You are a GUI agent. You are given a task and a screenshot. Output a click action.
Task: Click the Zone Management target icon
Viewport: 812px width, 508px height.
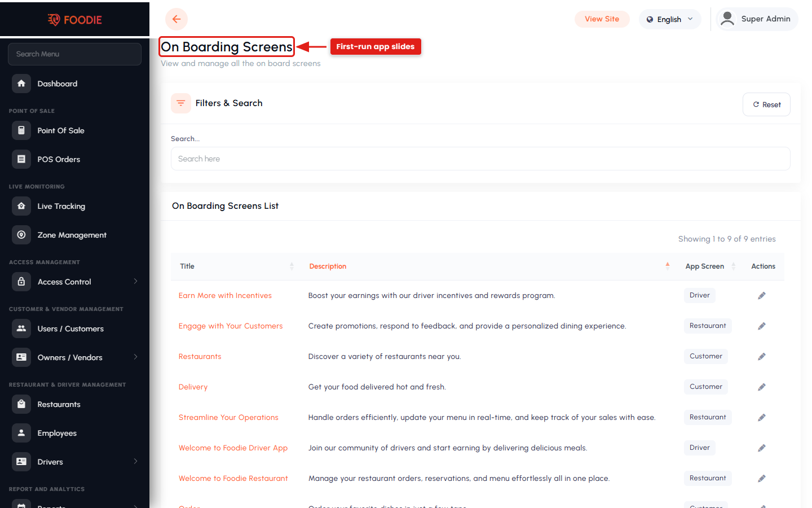21,235
